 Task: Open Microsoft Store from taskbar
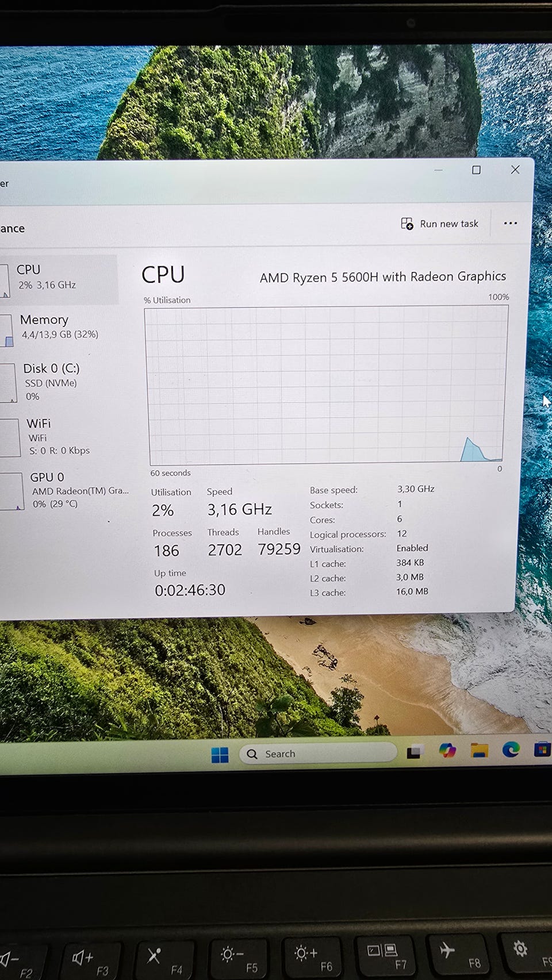(x=542, y=750)
